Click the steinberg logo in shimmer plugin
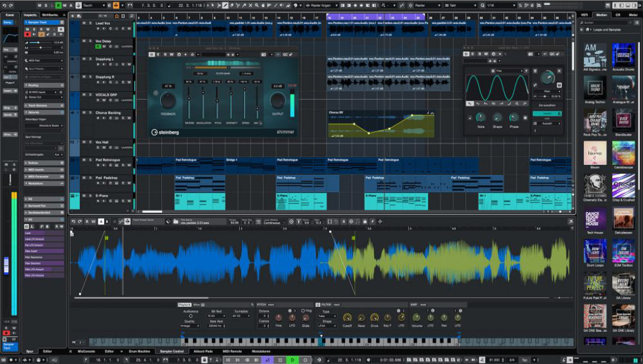The width and height of the screenshot is (643, 364). tap(165, 132)
